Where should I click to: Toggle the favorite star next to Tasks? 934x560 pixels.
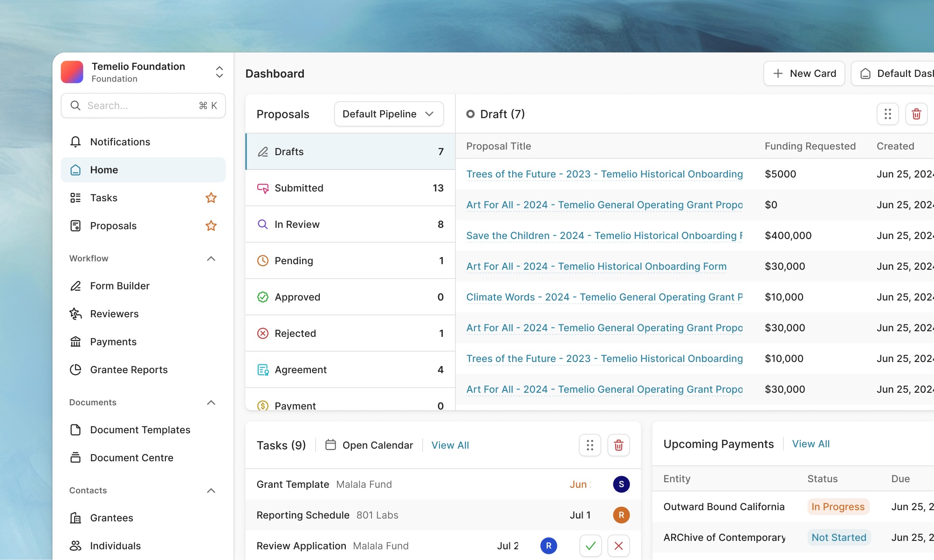(x=211, y=198)
